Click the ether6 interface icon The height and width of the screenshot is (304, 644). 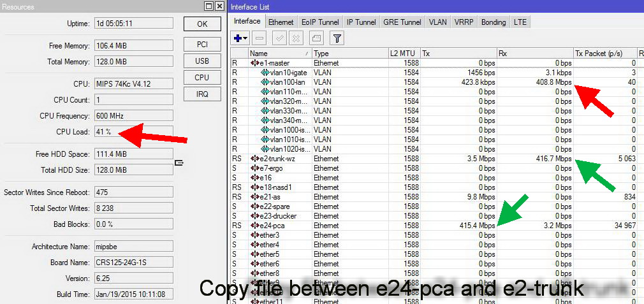pos(254,264)
